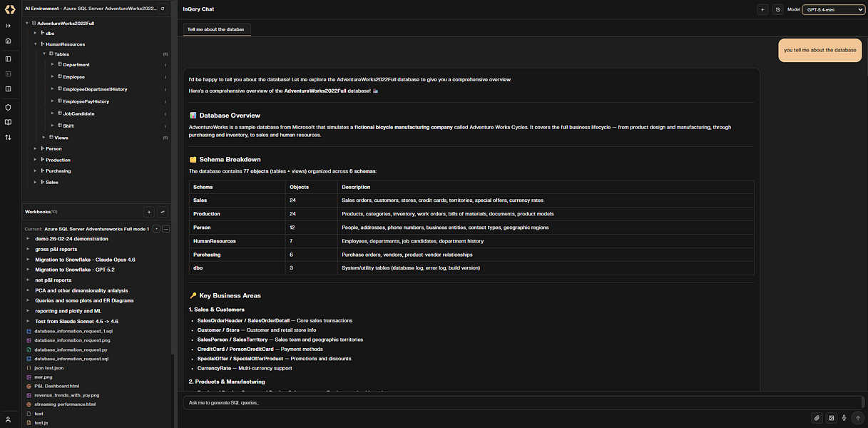Send message with up arrow button
Image resolution: width=868 pixels, height=428 pixels.
coord(858,418)
